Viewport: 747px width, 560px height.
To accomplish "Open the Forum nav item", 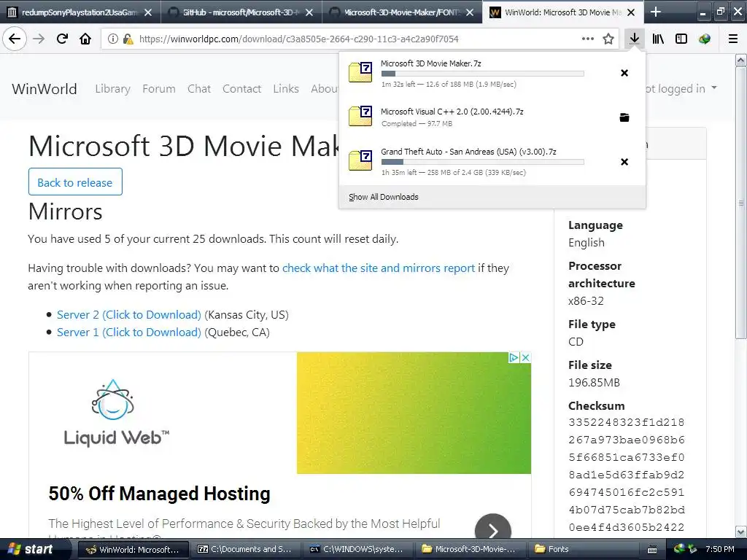I will (158, 88).
